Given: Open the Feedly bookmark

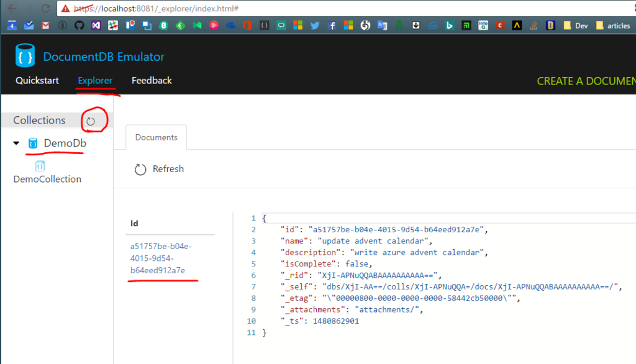Looking at the screenshot, I should click(x=181, y=25).
